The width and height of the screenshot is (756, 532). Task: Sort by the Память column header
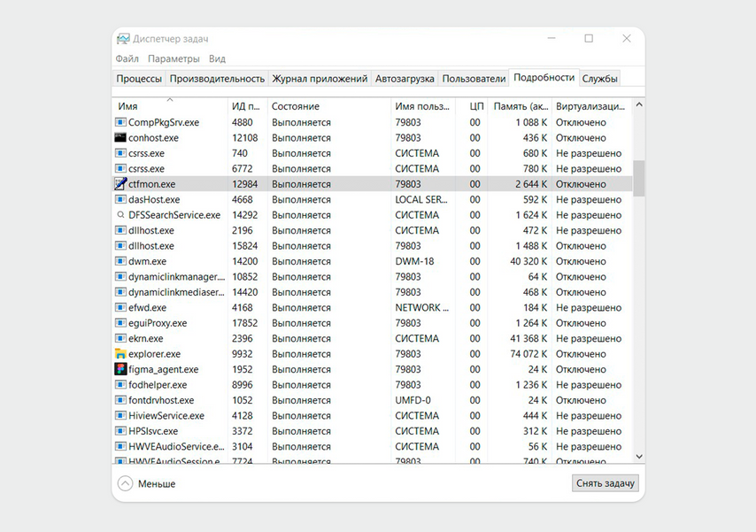click(x=521, y=106)
